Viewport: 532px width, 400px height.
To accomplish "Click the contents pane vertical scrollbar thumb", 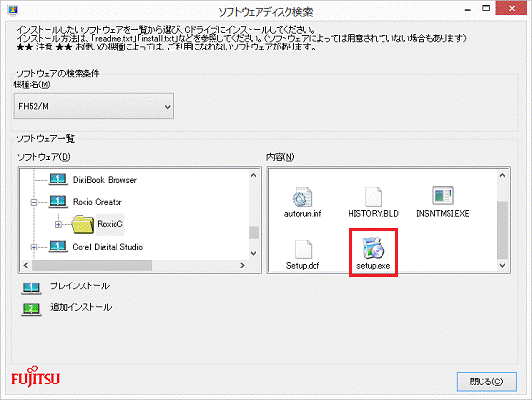I will point(502,230).
